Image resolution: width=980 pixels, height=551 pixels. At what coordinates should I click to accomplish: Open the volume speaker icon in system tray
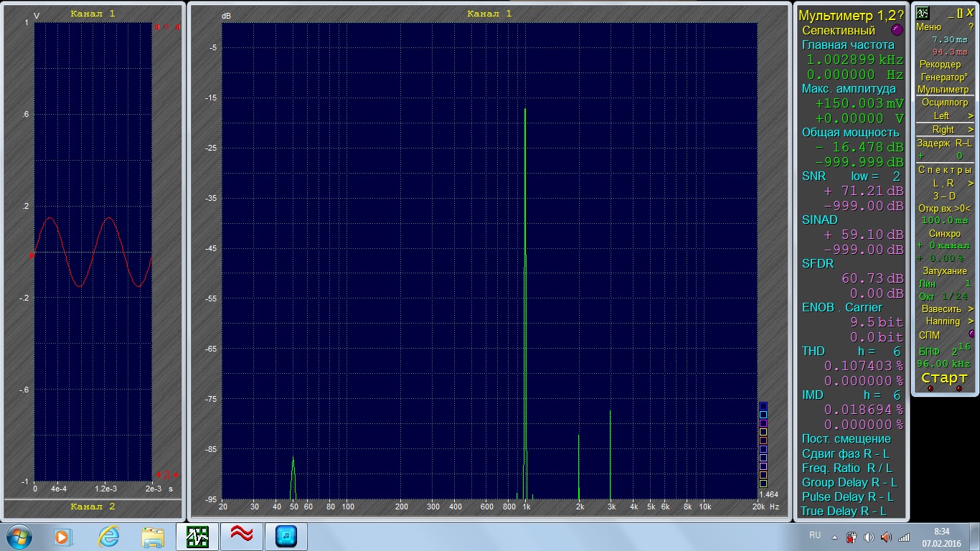click(870, 537)
